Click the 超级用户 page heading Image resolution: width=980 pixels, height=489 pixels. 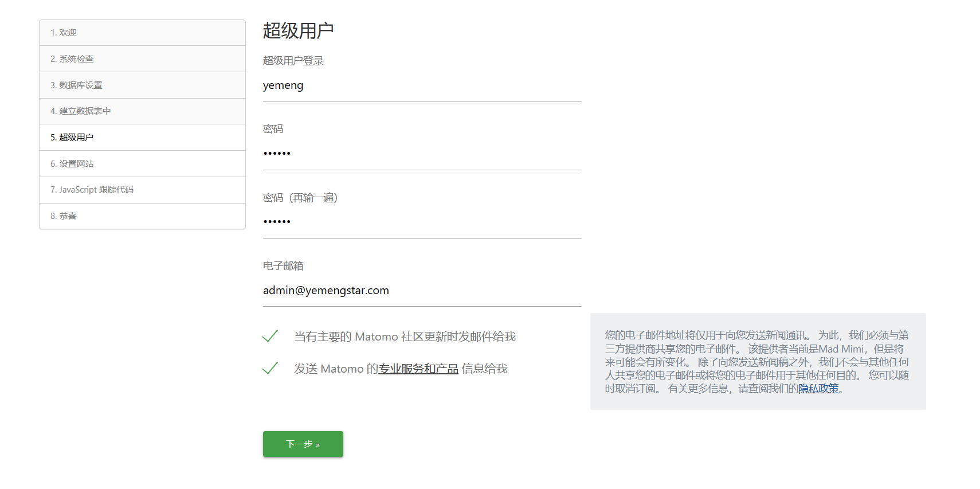(298, 30)
